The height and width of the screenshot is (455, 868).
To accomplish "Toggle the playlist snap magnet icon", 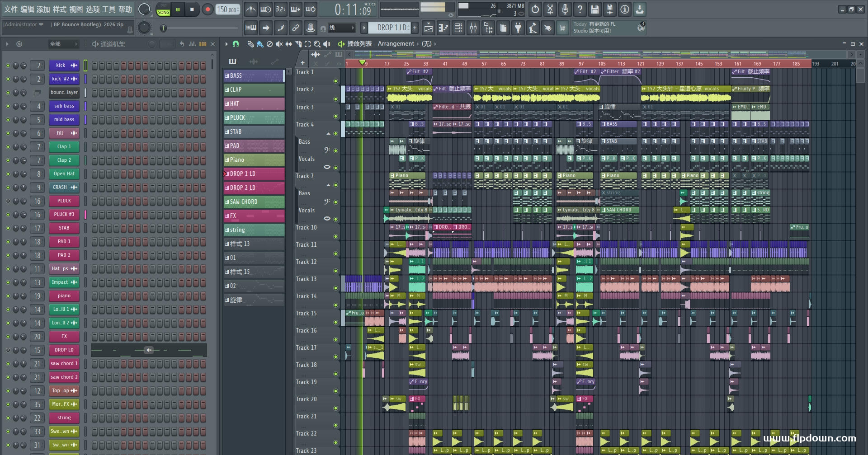I will pyautogui.click(x=236, y=44).
